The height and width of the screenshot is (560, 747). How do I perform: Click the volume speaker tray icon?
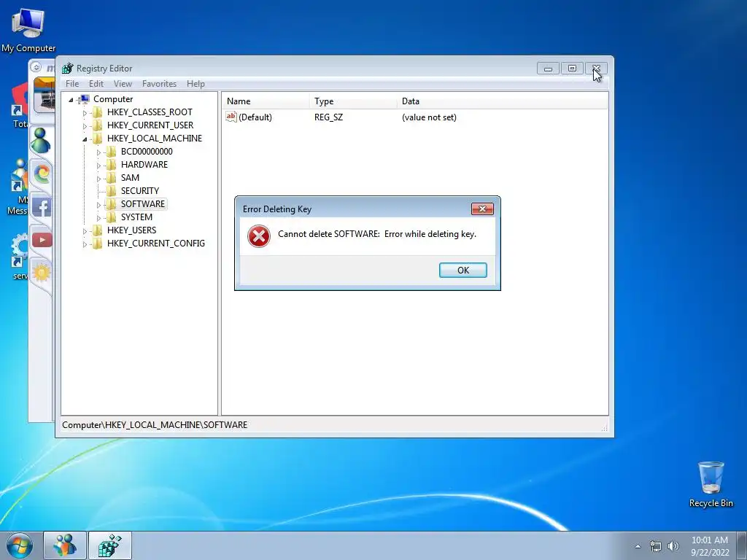tap(673, 546)
